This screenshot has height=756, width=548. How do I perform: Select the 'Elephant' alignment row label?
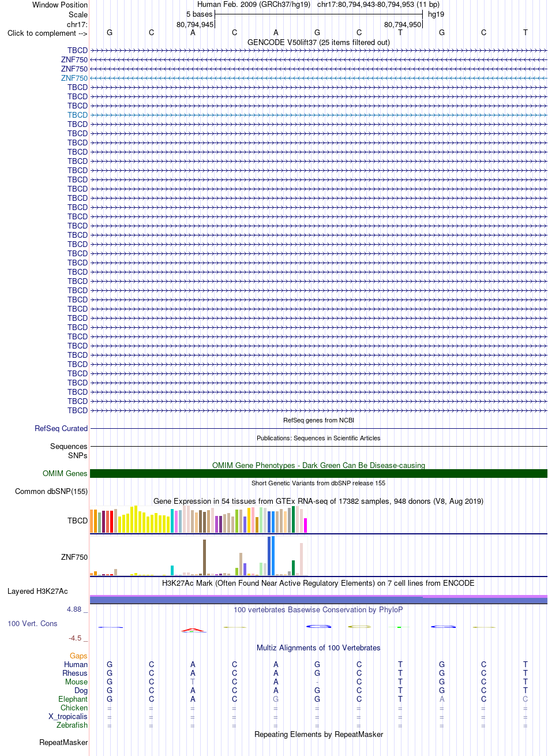point(73,699)
